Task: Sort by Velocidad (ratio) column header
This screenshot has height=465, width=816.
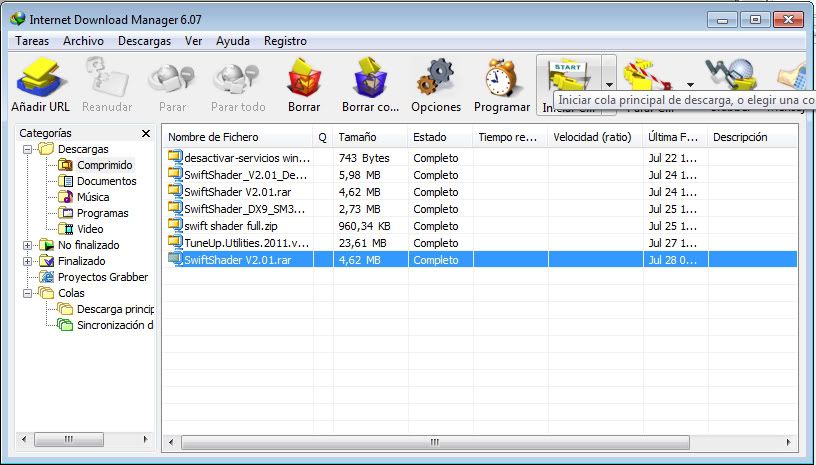Action: [x=595, y=137]
